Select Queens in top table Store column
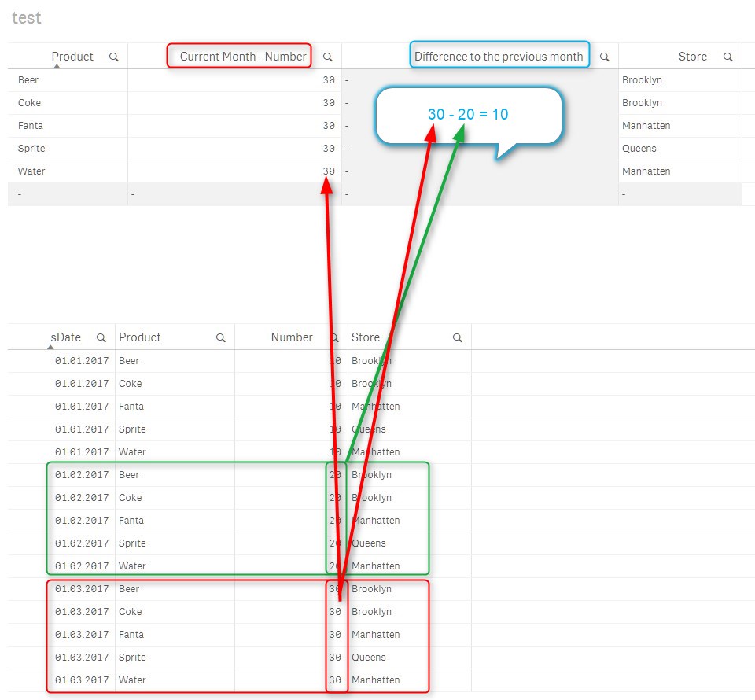This screenshot has width=755, height=700. pyautogui.click(x=639, y=149)
